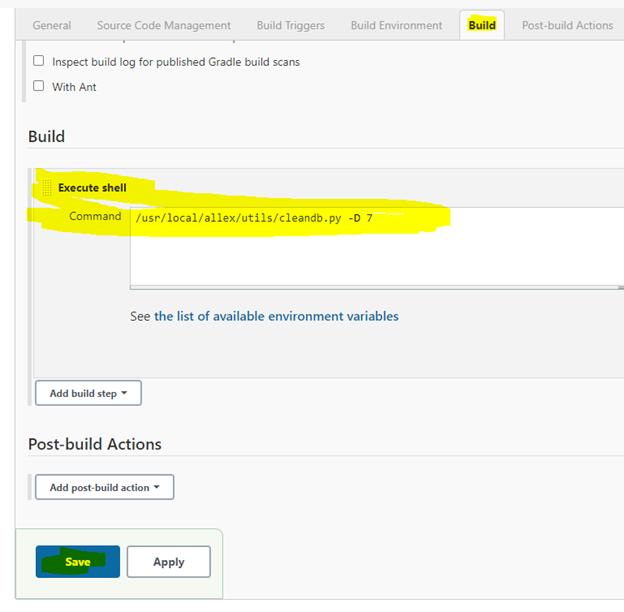Image resolution: width=624 pixels, height=612 pixels.
Task: Click the Apply button
Action: [168, 562]
